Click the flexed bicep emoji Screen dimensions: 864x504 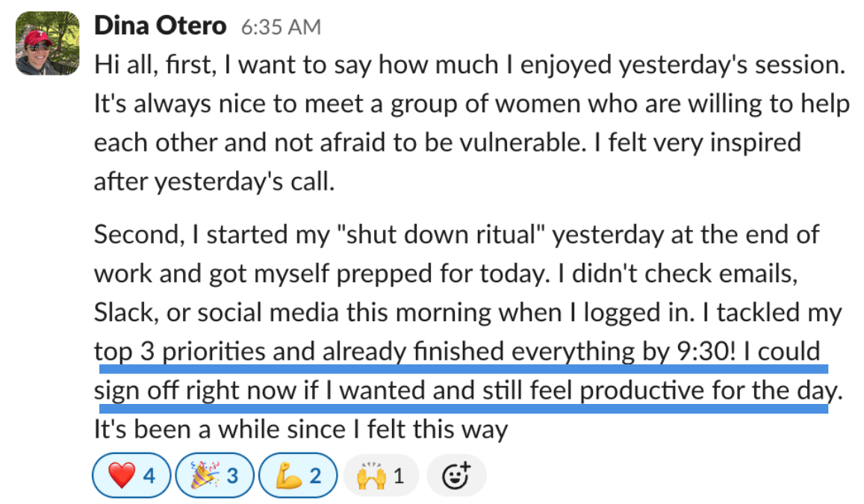click(x=288, y=475)
